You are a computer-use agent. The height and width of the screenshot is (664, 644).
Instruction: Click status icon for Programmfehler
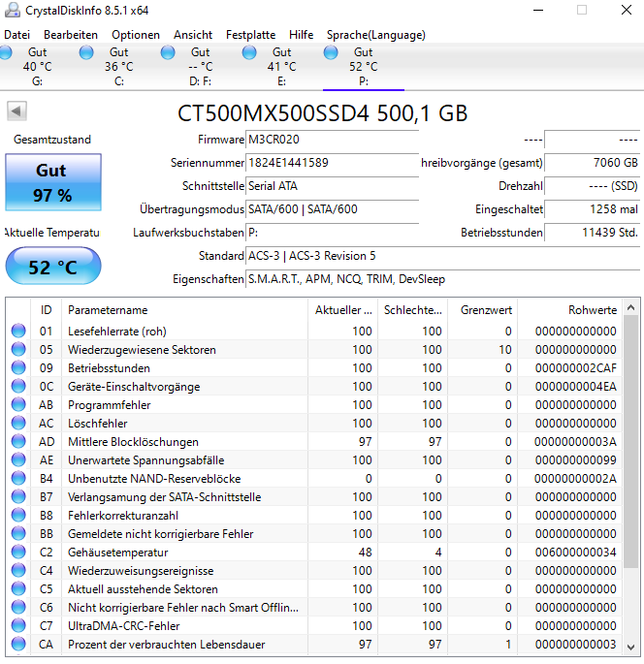18,404
